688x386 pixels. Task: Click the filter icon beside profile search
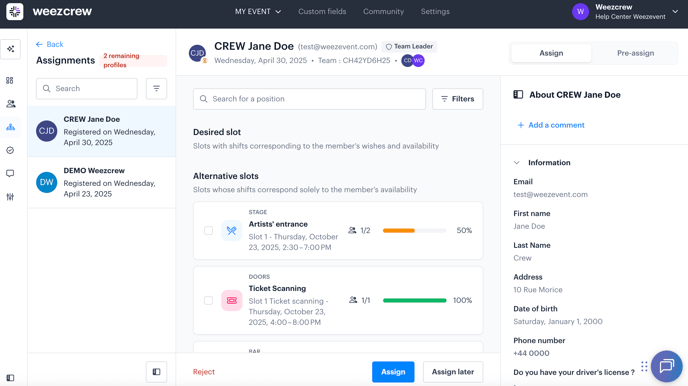point(156,89)
